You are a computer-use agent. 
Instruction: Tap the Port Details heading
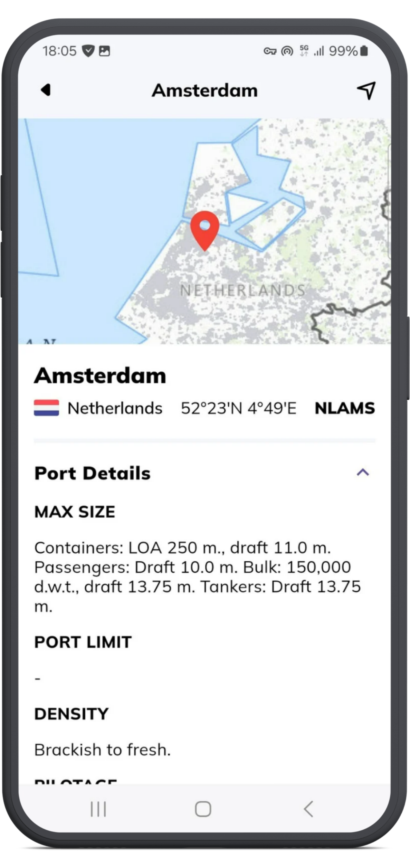coord(93,473)
